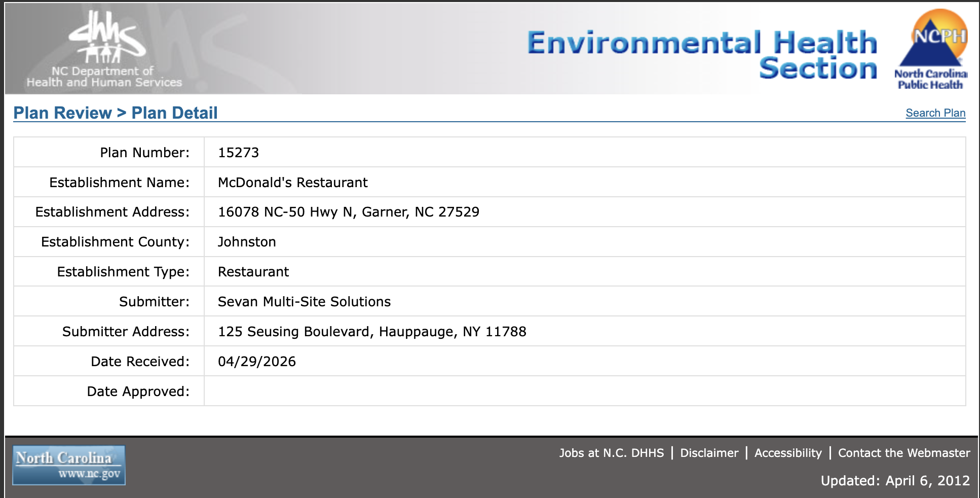Image resolution: width=980 pixels, height=498 pixels.
Task: Click the Establishment Address: label
Action: click(112, 212)
